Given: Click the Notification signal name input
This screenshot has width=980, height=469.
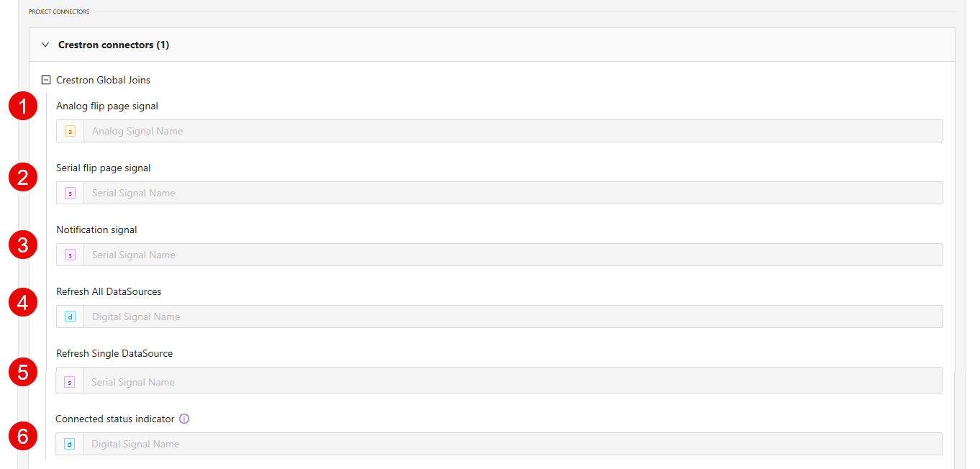Looking at the screenshot, I should pos(512,255).
